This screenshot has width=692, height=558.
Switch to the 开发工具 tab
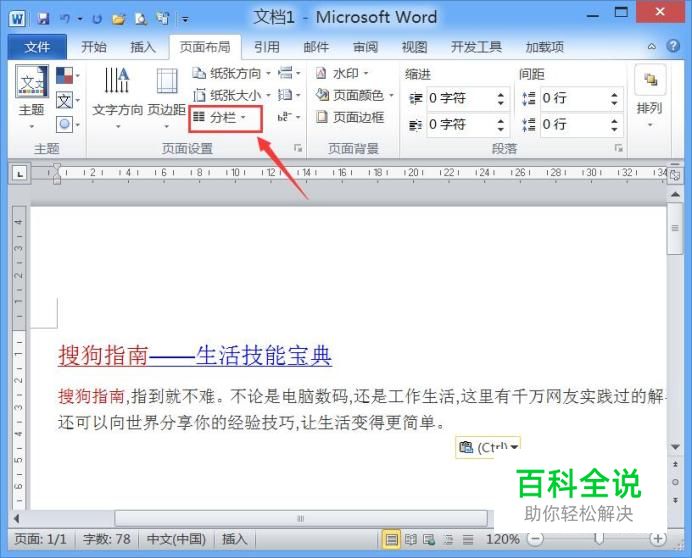(x=476, y=47)
